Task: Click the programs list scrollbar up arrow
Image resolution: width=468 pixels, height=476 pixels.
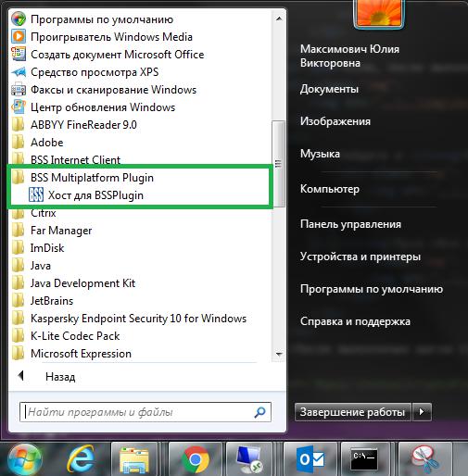Action: coord(279,19)
